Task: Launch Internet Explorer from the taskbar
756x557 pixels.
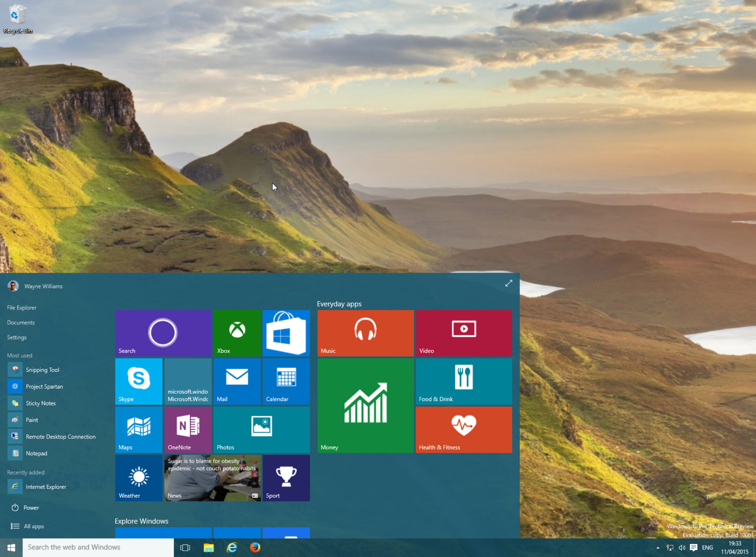Action: pos(232,547)
